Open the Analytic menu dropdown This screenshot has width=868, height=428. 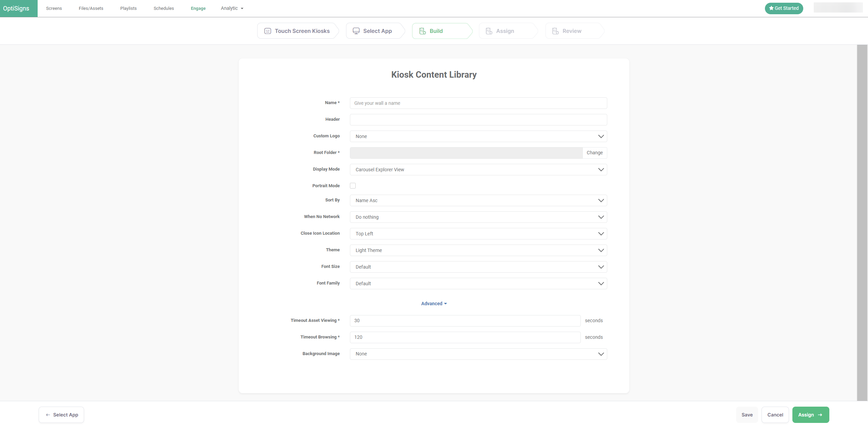[x=232, y=8]
